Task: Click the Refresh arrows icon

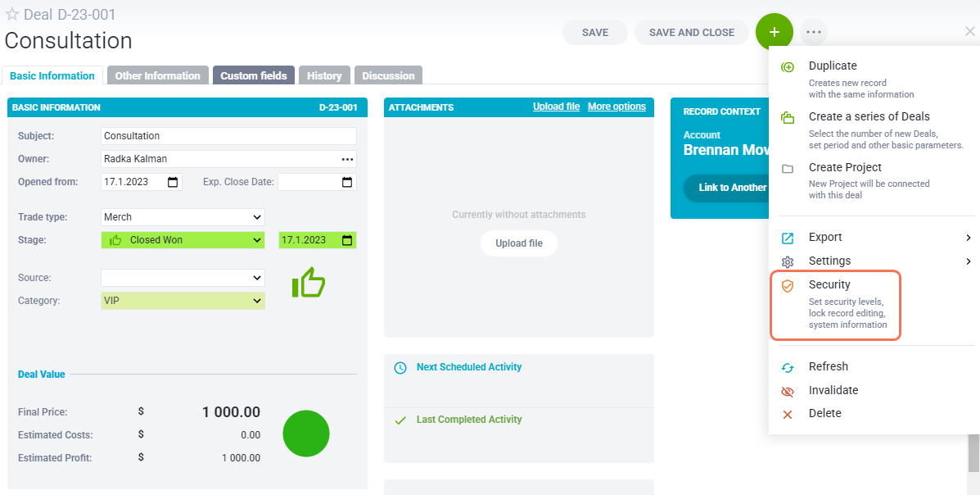Action: 788,367
